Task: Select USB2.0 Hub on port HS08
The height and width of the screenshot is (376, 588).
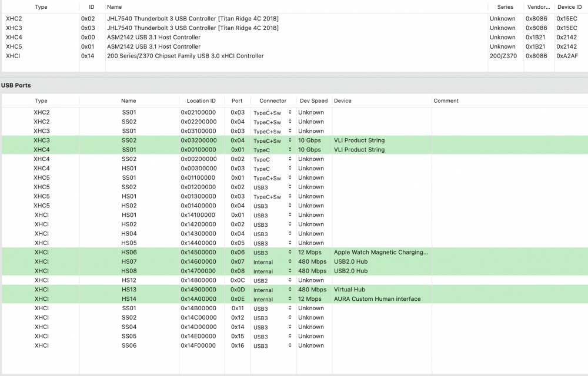Action: tap(350, 271)
